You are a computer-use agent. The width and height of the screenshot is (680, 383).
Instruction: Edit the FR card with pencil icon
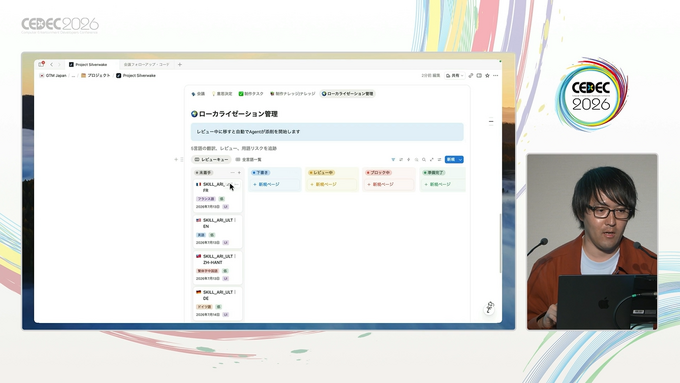point(229,184)
